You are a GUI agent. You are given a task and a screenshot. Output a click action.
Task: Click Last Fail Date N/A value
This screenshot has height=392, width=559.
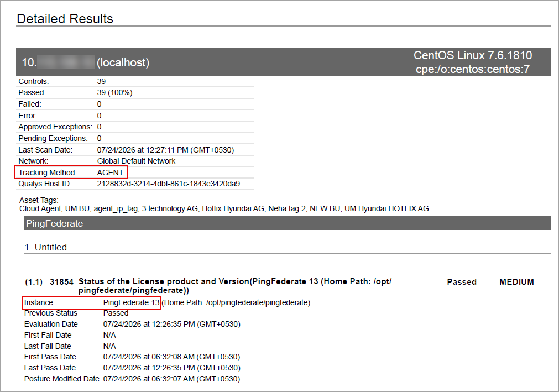point(109,346)
